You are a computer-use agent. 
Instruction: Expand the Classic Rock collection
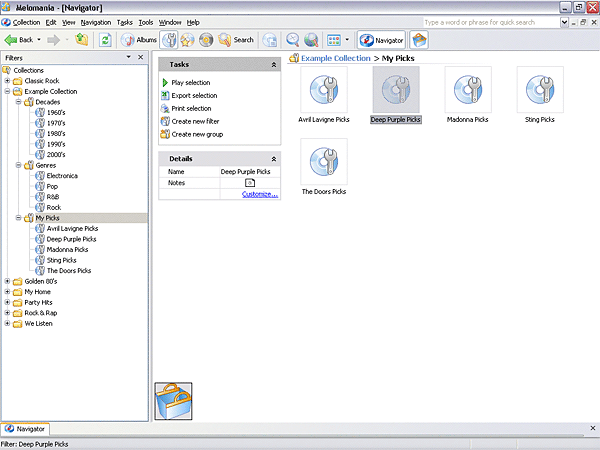(7, 81)
